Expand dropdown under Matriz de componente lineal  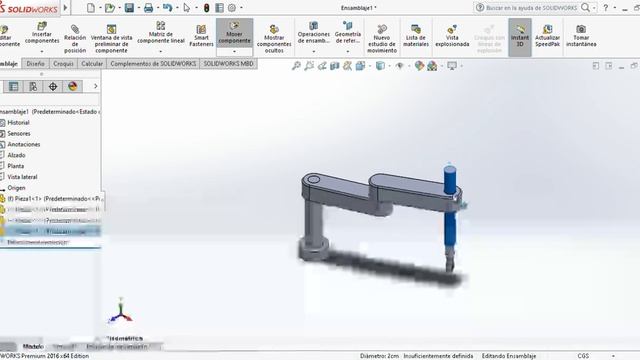(x=161, y=51)
